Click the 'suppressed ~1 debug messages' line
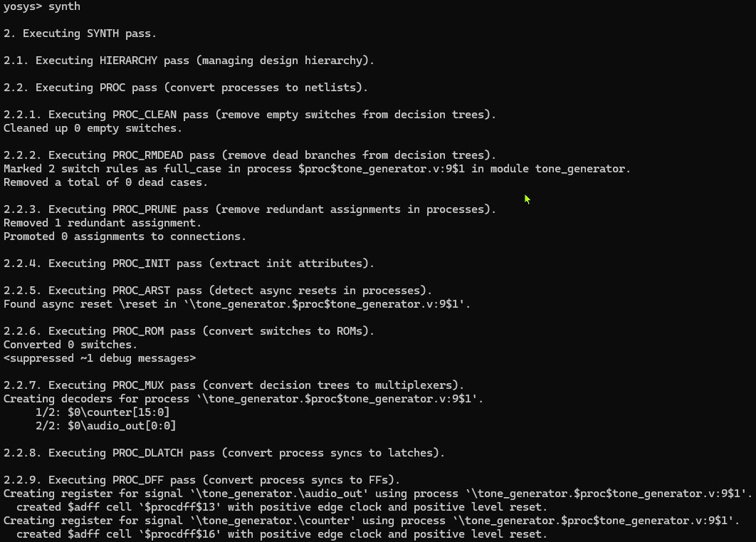756x542 pixels. pos(99,358)
